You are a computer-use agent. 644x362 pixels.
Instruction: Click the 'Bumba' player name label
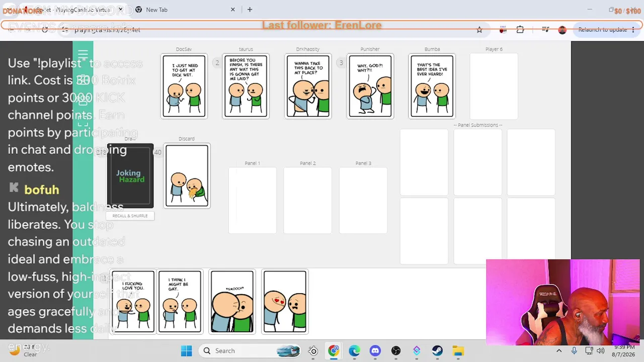[x=432, y=49]
